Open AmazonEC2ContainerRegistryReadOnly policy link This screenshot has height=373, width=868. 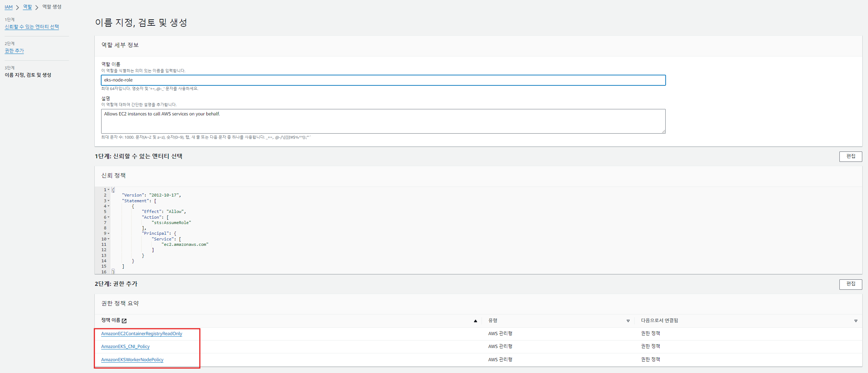tap(142, 334)
